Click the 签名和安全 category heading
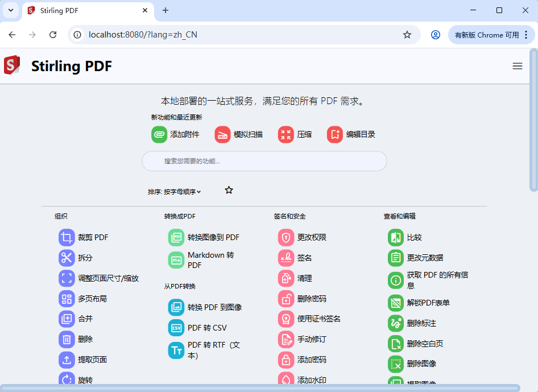 point(289,216)
